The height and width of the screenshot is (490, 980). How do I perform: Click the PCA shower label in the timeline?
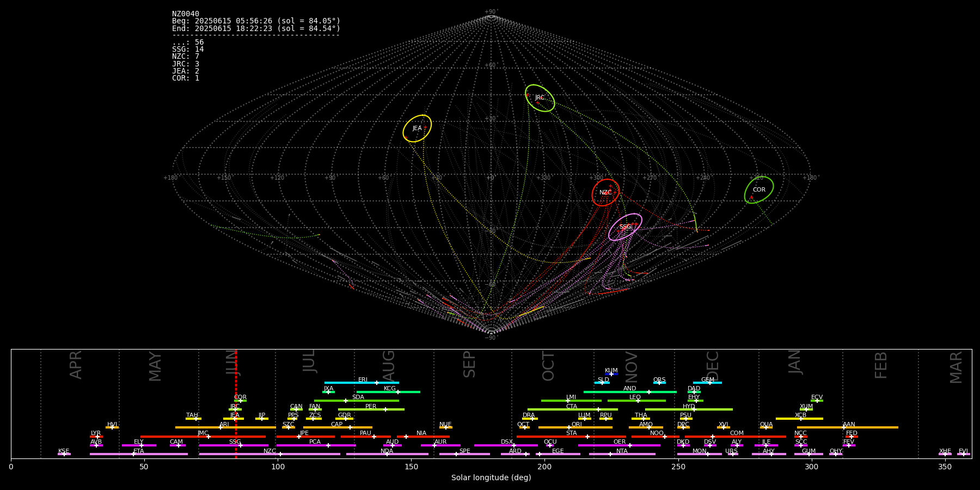[315, 442]
